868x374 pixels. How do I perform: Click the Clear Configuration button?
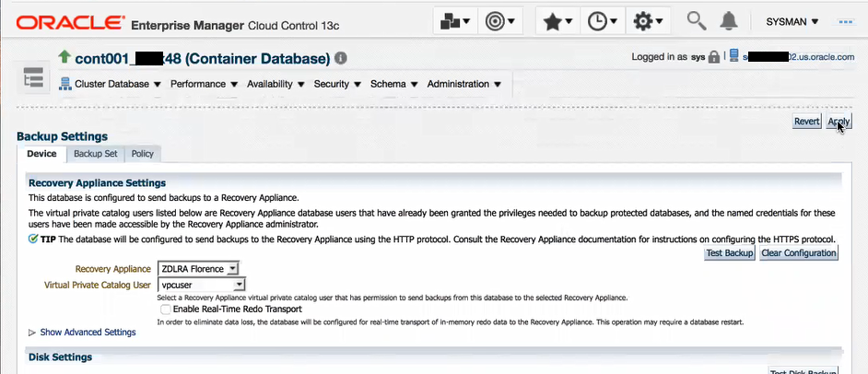[x=799, y=252]
